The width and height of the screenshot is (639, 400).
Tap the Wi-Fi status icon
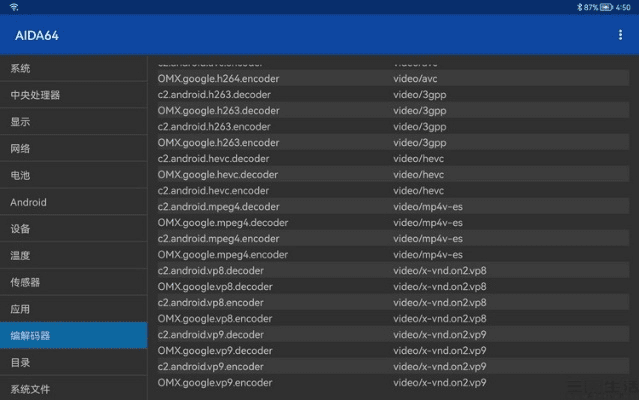coord(14,7)
